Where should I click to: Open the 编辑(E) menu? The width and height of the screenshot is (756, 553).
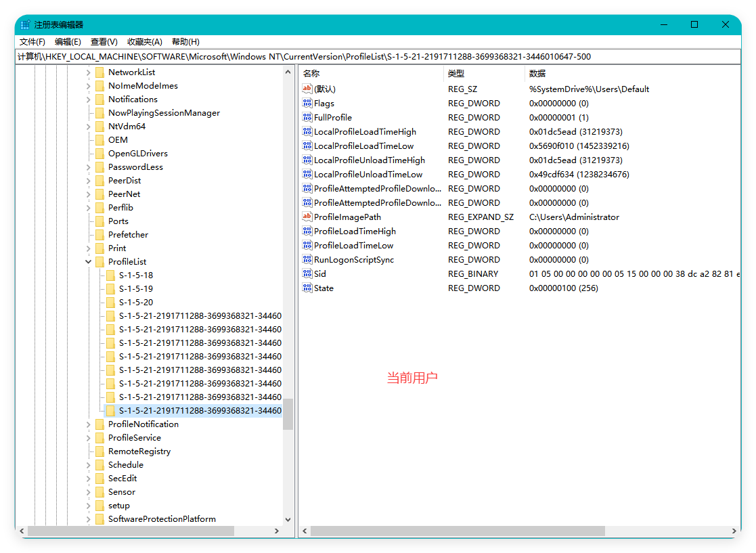coord(68,42)
